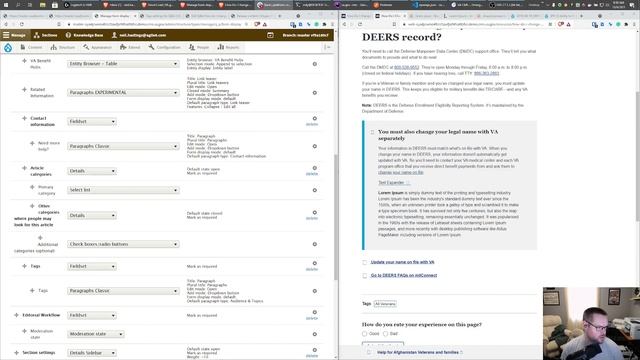Reload the right browser page
This screenshot has width=640, height=360.
[360, 24]
